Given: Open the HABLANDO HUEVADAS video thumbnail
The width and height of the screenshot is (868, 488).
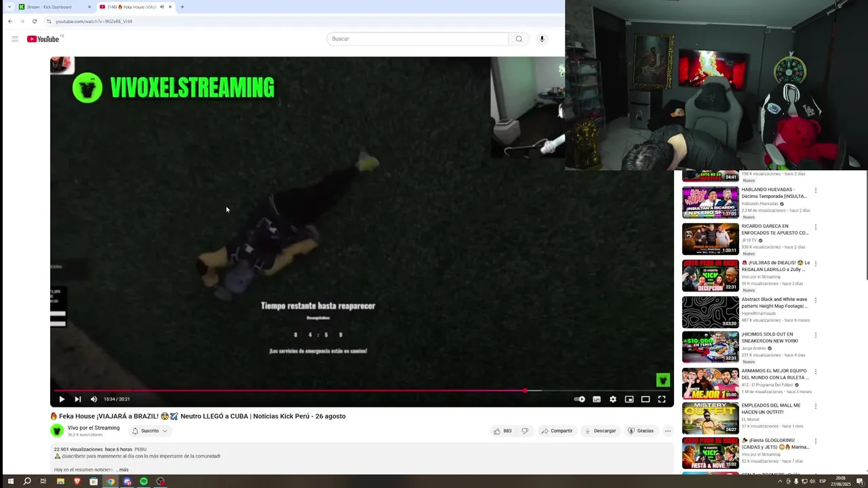Looking at the screenshot, I should click(710, 202).
